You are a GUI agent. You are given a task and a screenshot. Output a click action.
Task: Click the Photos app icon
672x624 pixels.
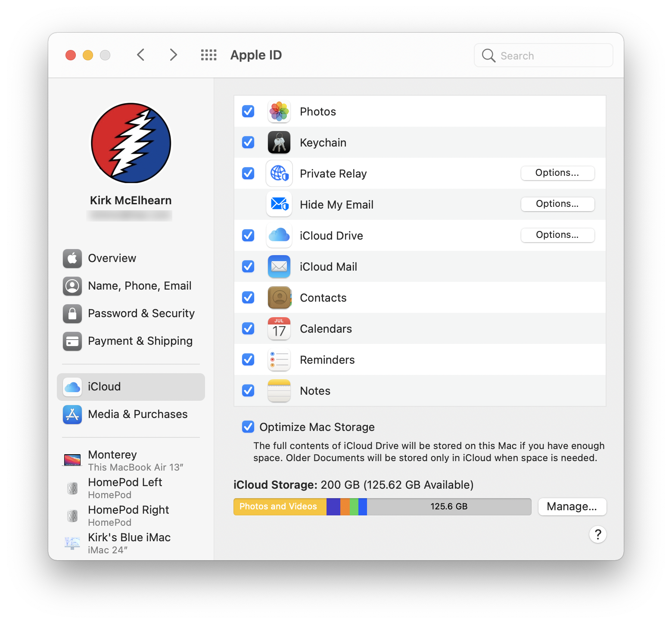coord(279,112)
